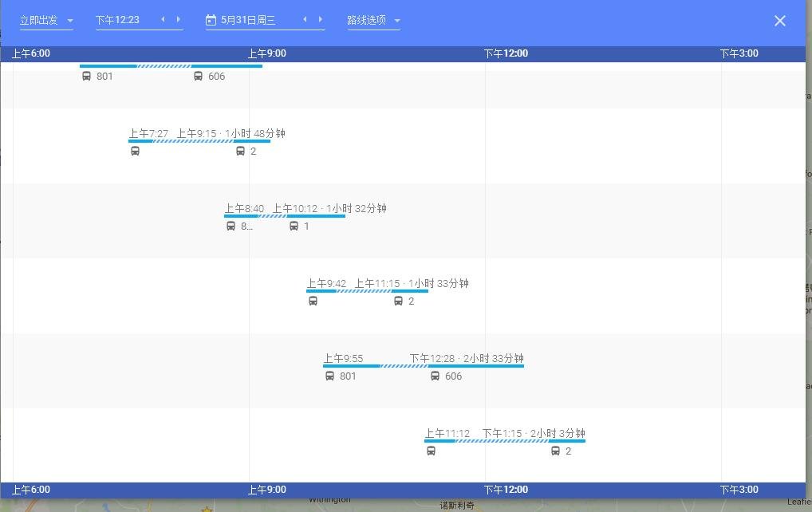812x512 pixels.
Task: Click bus 801 icon in 9:55 trip
Action: (329, 376)
